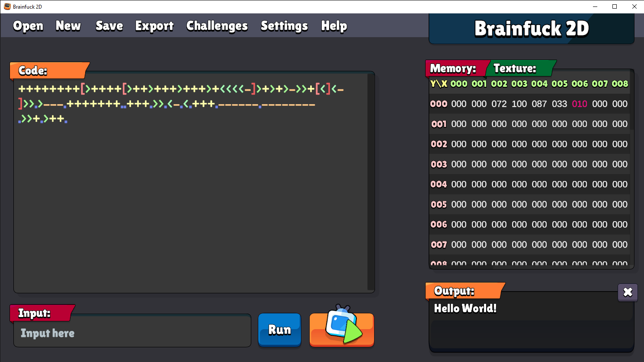The width and height of the screenshot is (644, 362).
Task: Click row header 007 in memory grid
Action: point(439,245)
